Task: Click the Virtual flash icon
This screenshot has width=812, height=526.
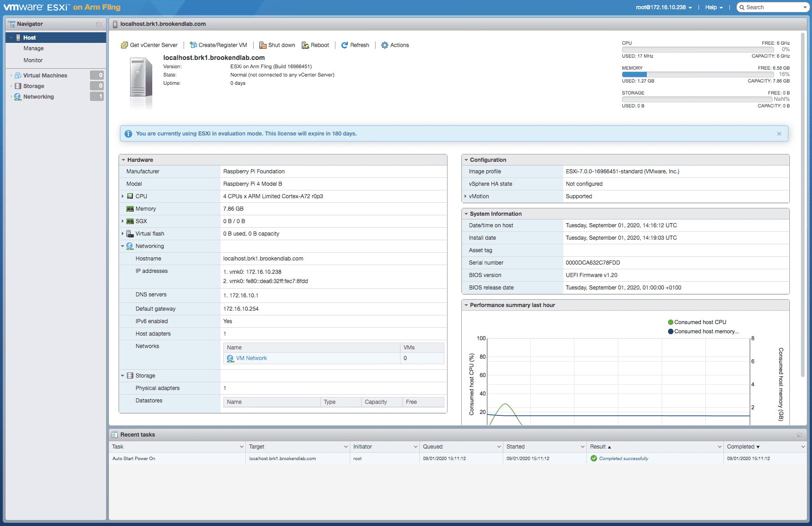Action: click(130, 234)
